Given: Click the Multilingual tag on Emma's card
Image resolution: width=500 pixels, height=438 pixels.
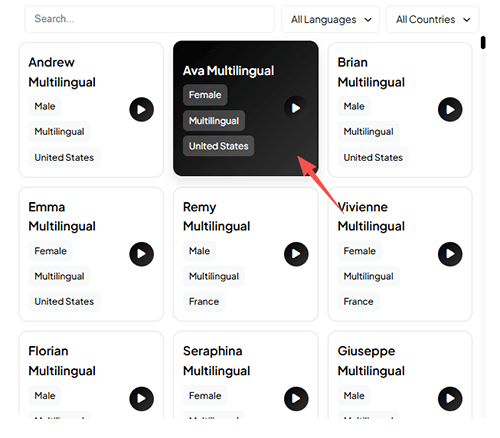Looking at the screenshot, I should point(59,276).
